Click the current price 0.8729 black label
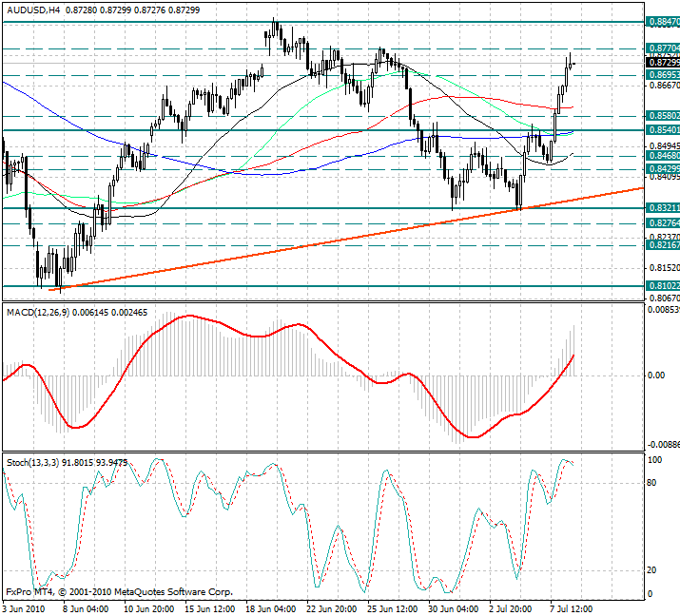 point(663,63)
